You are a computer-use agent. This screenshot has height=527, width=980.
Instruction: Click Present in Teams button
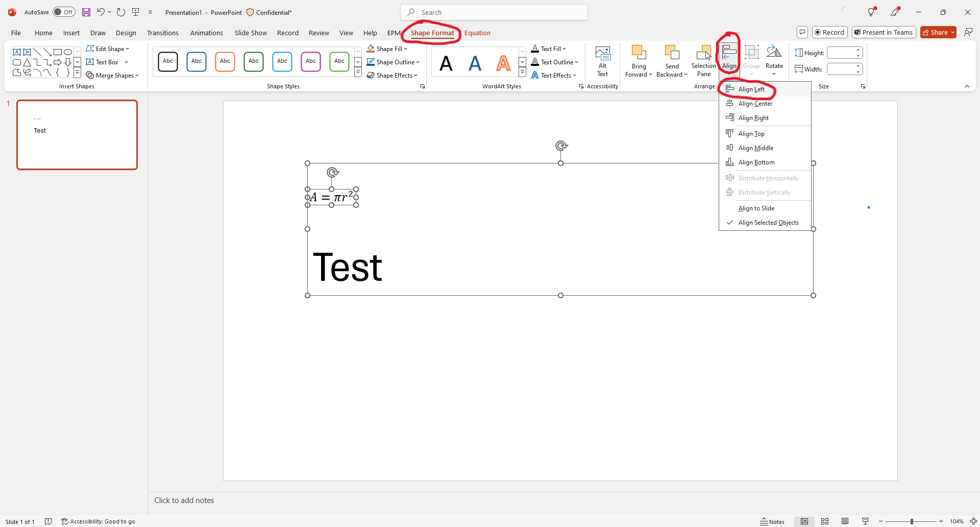[884, 32]
